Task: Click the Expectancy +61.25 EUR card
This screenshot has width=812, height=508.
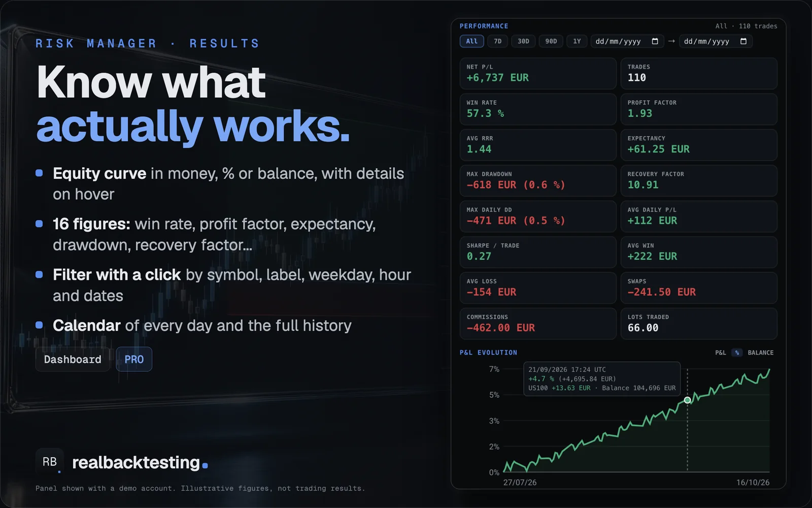Action: (699, 145)
